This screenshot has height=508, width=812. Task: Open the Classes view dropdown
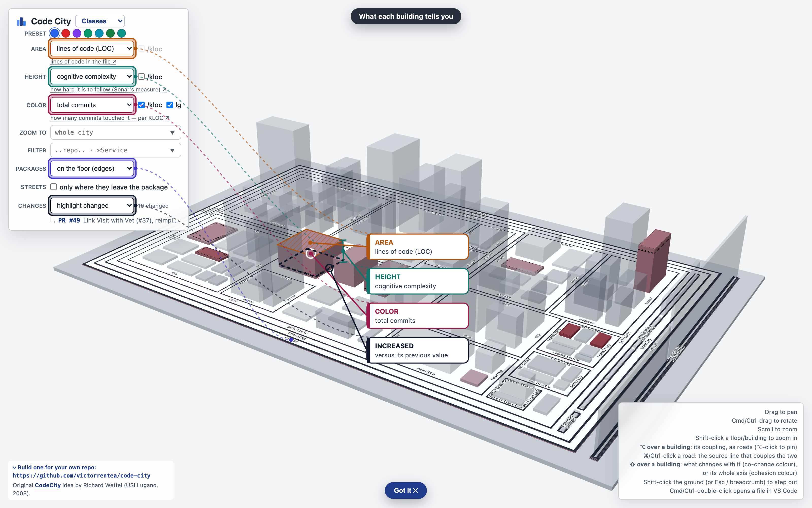coord(100,21)
